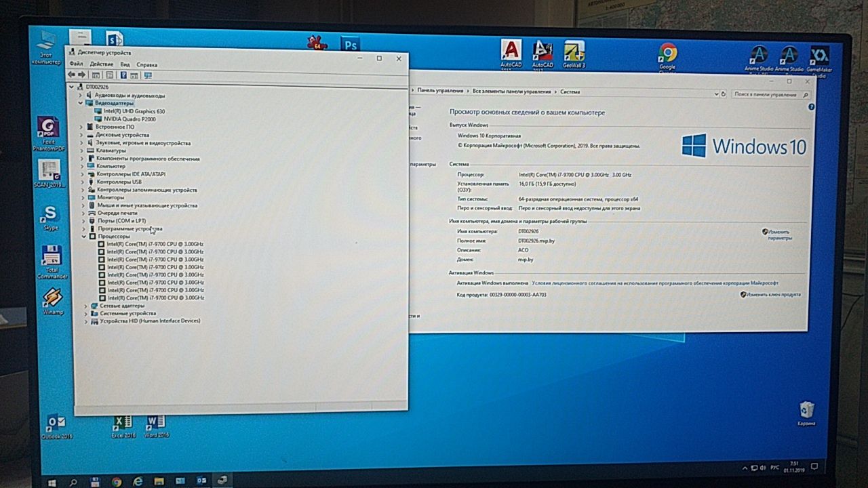
Task: Open the Winamp desktop icon
Action: point(53,302)
